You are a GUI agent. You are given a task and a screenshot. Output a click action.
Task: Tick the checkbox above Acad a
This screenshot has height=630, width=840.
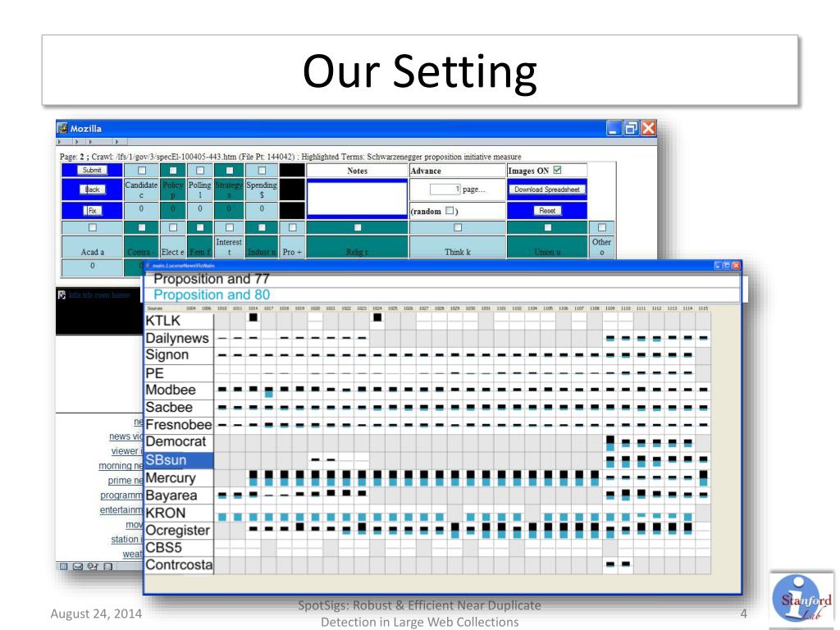pos(92,228)
